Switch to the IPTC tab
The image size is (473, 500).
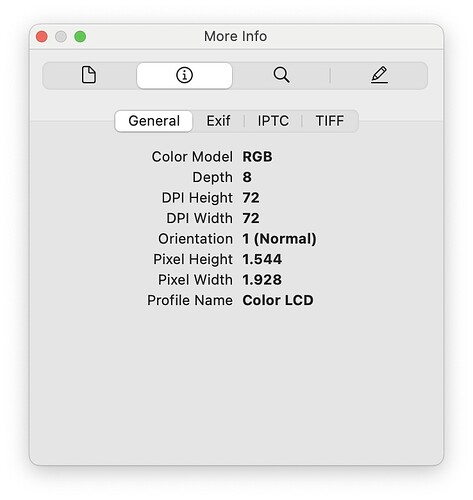(273, 121)
